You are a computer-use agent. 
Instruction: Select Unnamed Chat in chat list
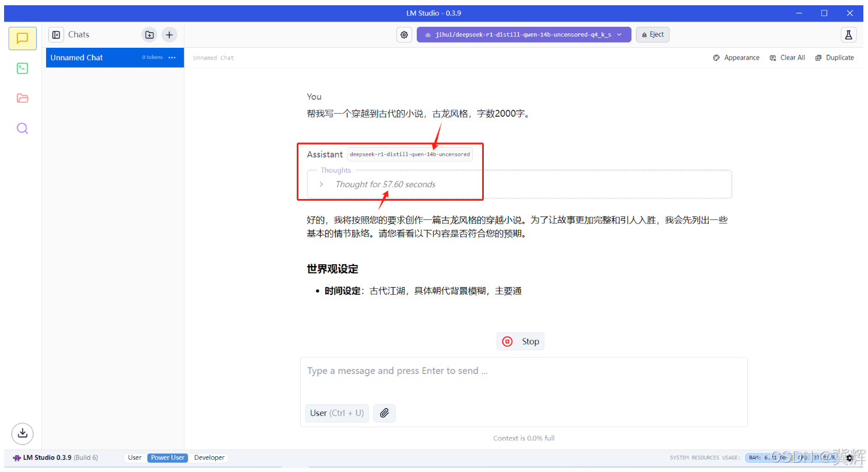click(x=115, y=58)
